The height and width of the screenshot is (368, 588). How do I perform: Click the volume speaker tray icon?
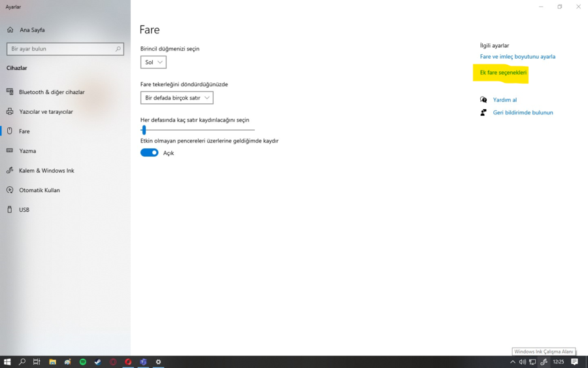point(522,362)
